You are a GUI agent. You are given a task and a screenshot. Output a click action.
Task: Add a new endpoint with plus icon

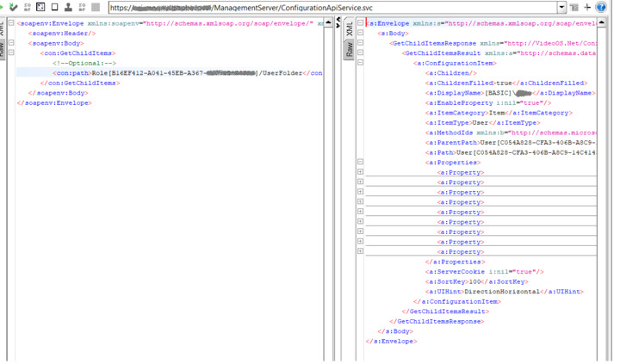[587, 7]
